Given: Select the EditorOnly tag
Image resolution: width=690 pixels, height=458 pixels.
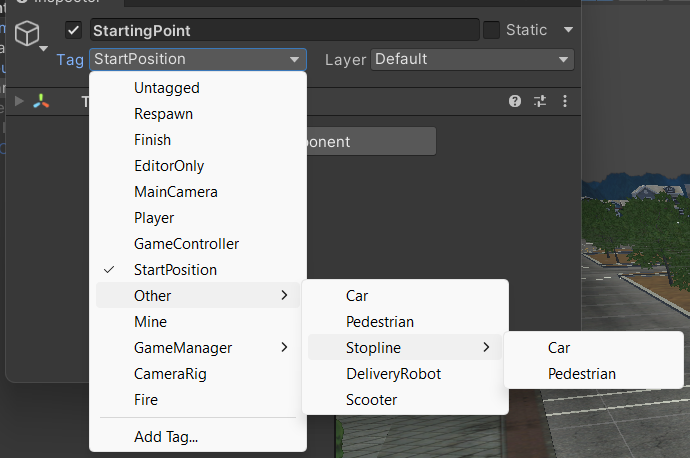Looking at the screenshot, I should [198, 166].
